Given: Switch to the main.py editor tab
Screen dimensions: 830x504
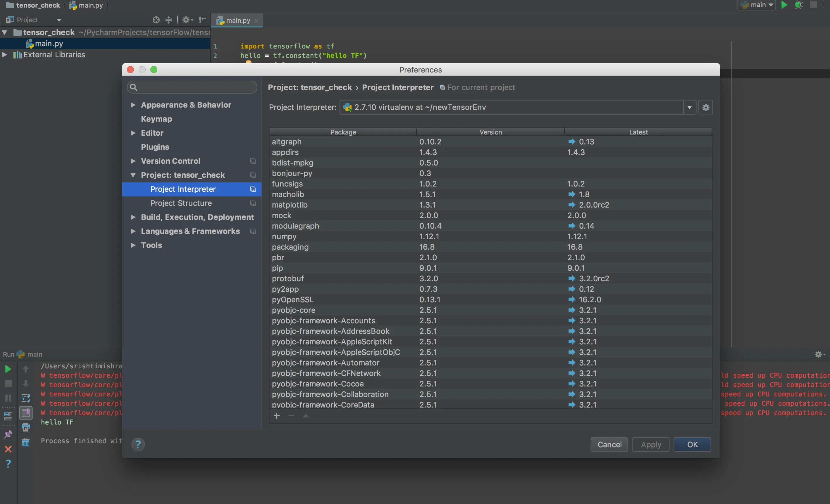Looking at the screenshot, I should tap(237, 20).
